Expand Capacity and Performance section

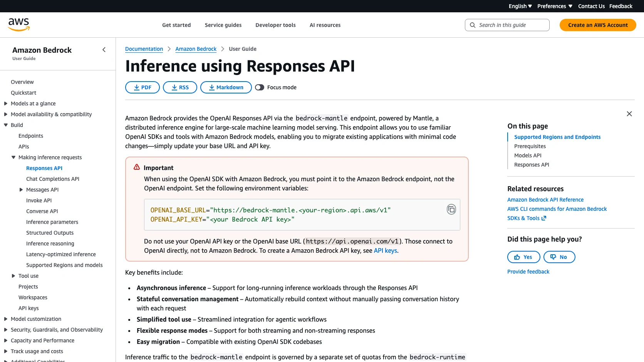point(6,340)
